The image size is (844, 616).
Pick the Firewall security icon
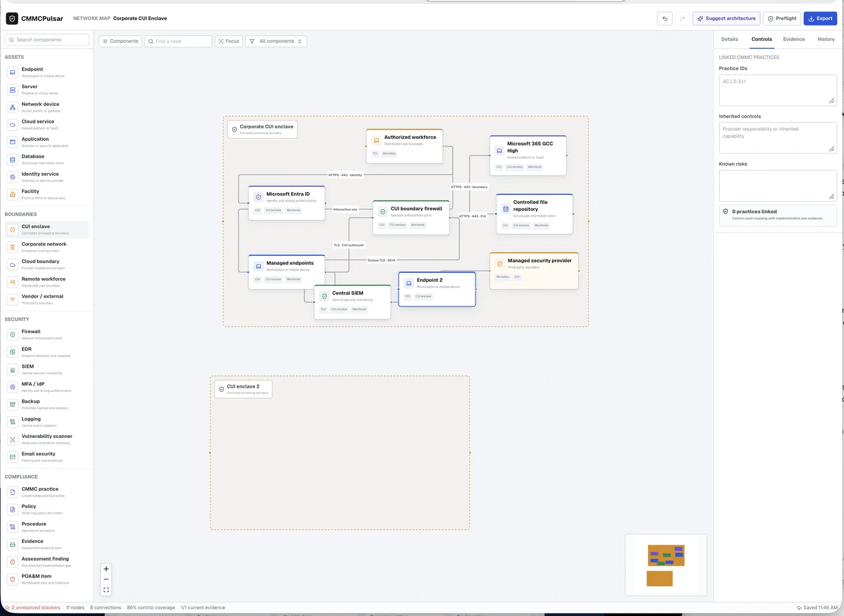click(12, 334)
